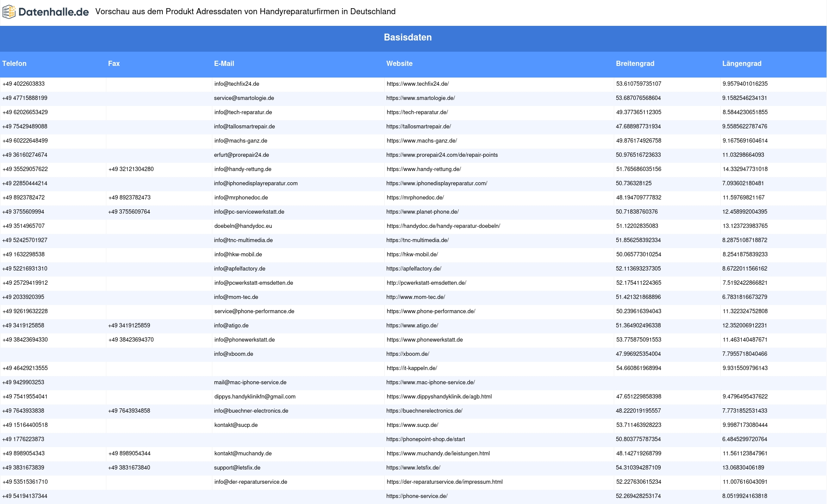
Task: Open the https://it-kappeln.de/ link
Action: tap(412, 368)
